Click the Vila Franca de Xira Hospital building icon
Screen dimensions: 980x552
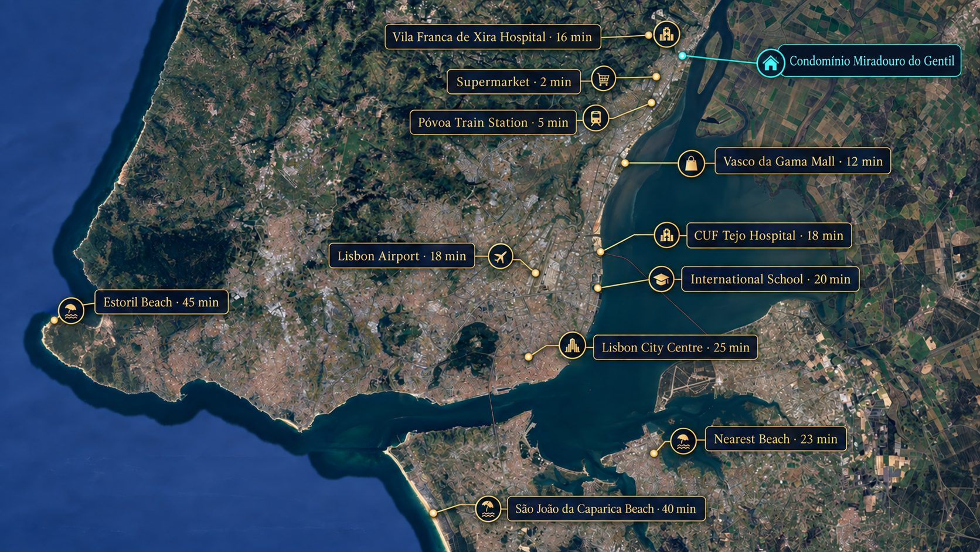coord(666,34)
